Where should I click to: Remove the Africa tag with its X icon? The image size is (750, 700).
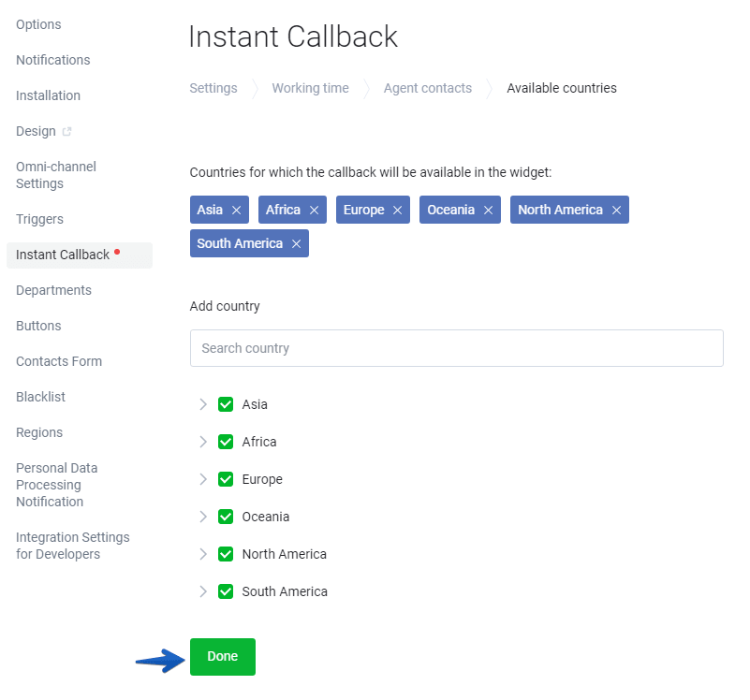tap(314, 210)
